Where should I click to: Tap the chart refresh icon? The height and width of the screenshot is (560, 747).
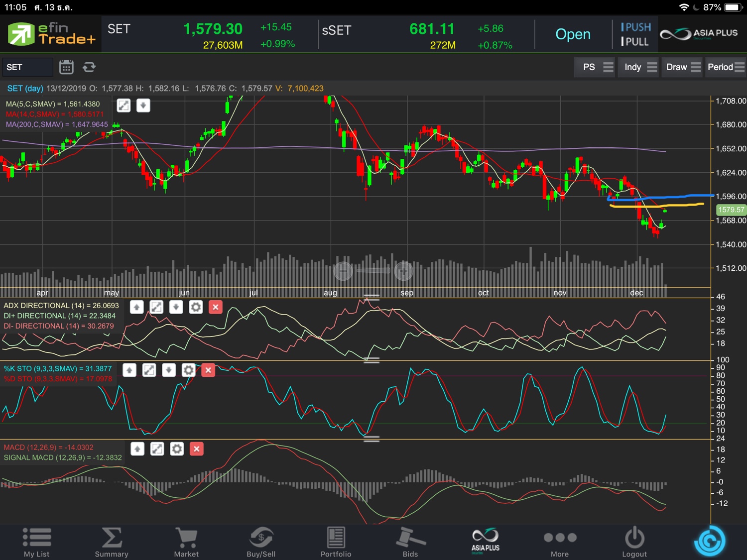coord(89,67)
